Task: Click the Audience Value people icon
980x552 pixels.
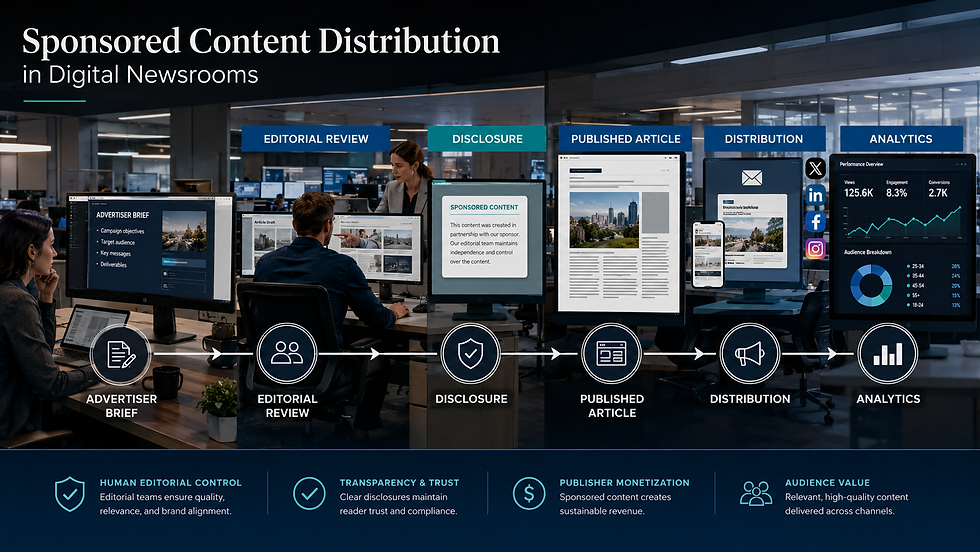Action: tap(756, 493)
